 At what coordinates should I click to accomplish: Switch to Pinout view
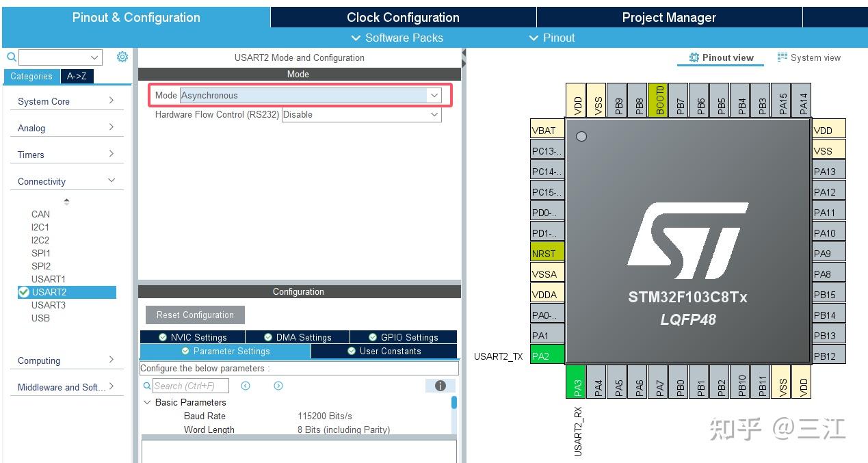coord(720,57)
